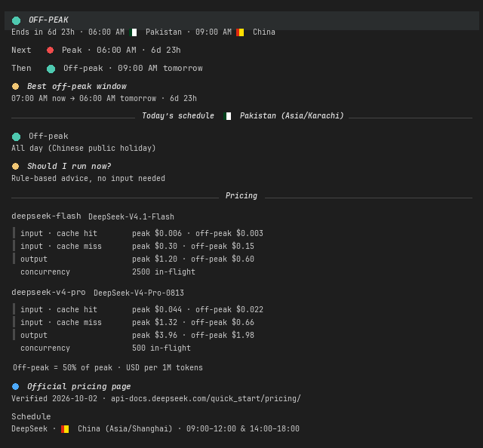
Task: Click deepseek-flash output peak $1.20 row
Action: 137,259
